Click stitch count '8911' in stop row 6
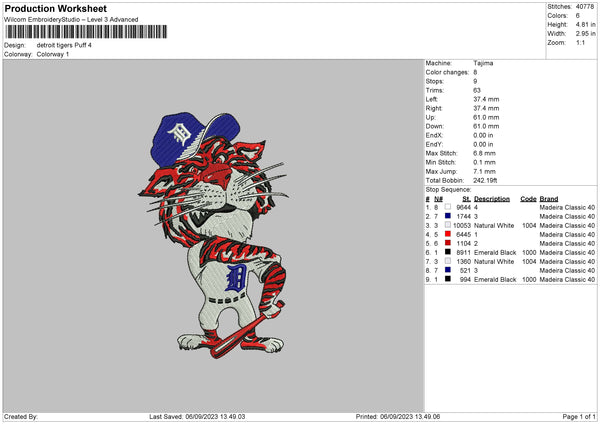Viewport: 600px width, 424px height. pos(463,252)
